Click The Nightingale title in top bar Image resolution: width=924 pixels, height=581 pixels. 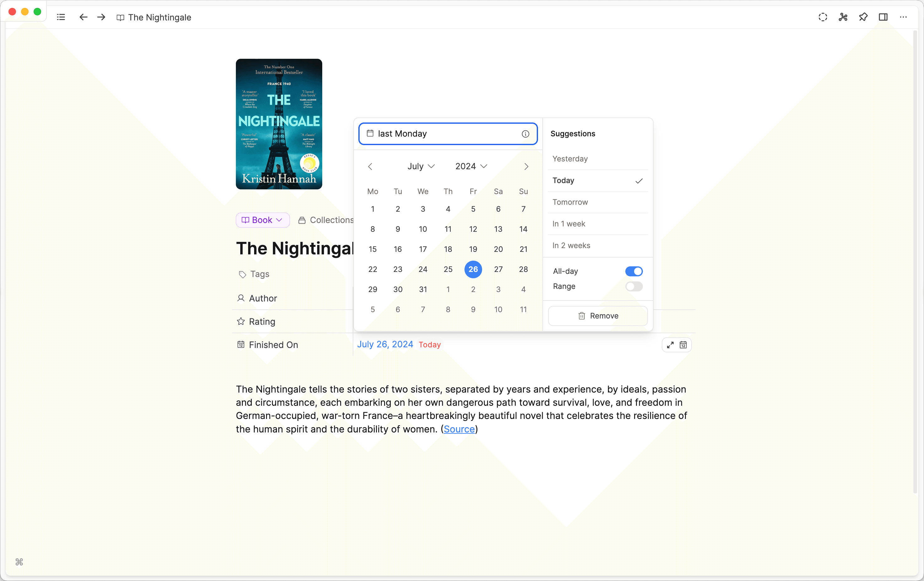pos(160,17)
